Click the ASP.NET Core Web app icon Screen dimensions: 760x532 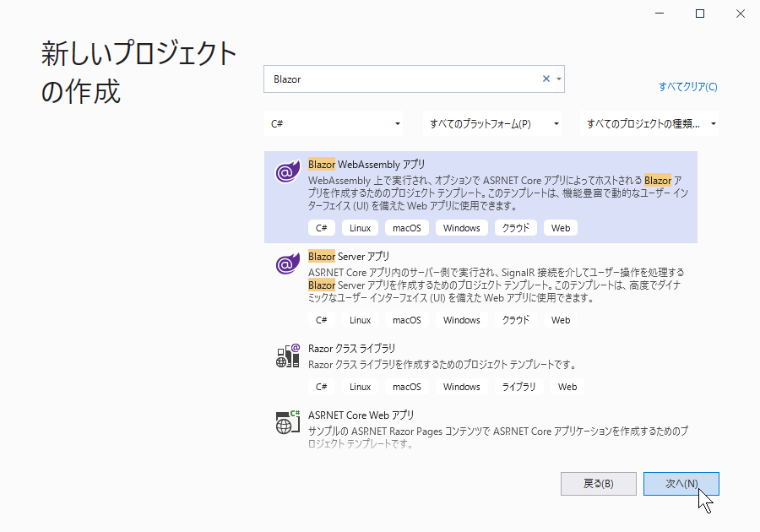[288, 422]
